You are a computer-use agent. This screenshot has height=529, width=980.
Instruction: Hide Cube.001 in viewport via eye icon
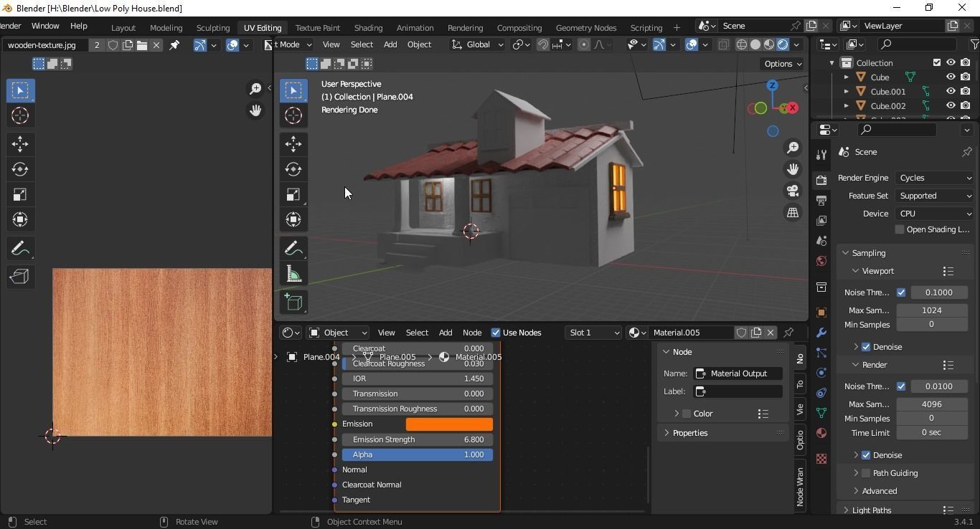point(951,91)
